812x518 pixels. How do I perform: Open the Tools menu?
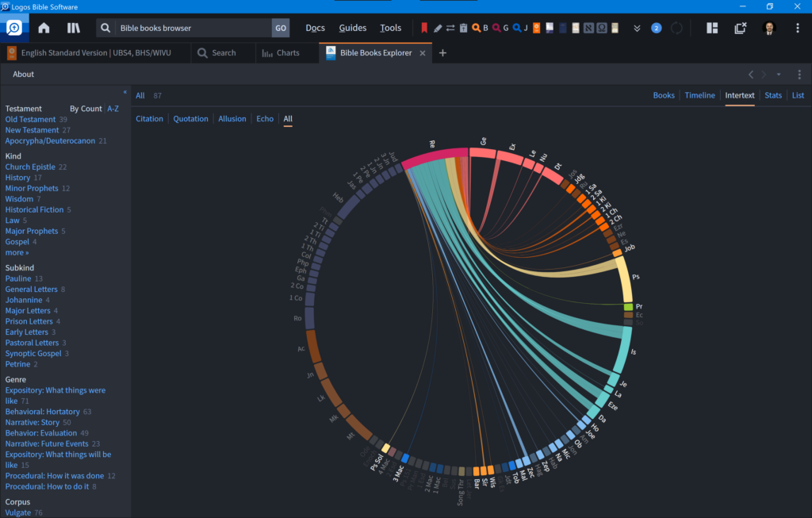(x=390, y=28)
